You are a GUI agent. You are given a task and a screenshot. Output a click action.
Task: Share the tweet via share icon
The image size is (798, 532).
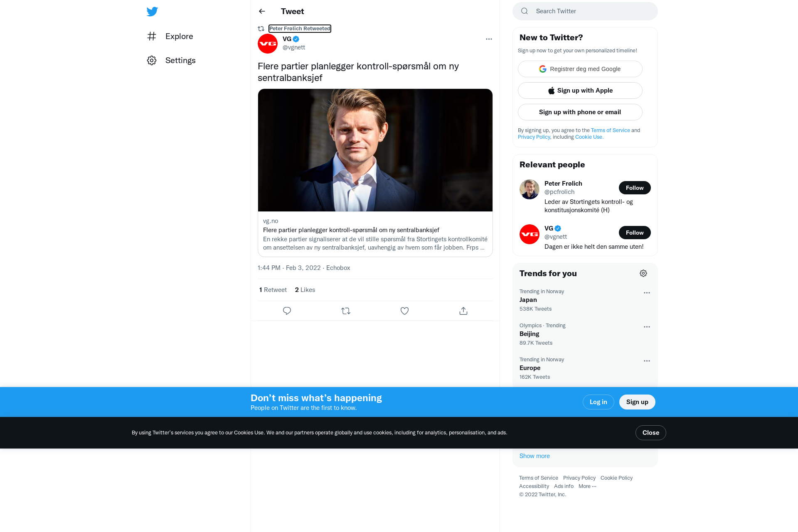463,311
